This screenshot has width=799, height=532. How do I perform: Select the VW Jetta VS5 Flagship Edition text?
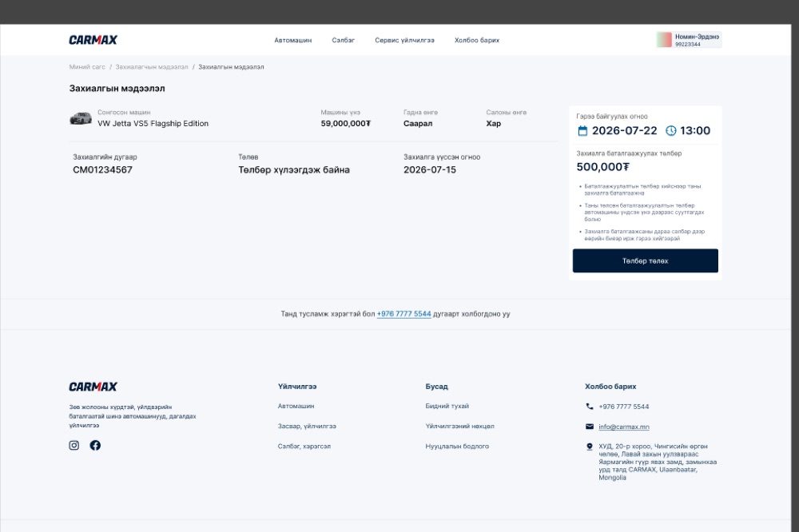153,123
